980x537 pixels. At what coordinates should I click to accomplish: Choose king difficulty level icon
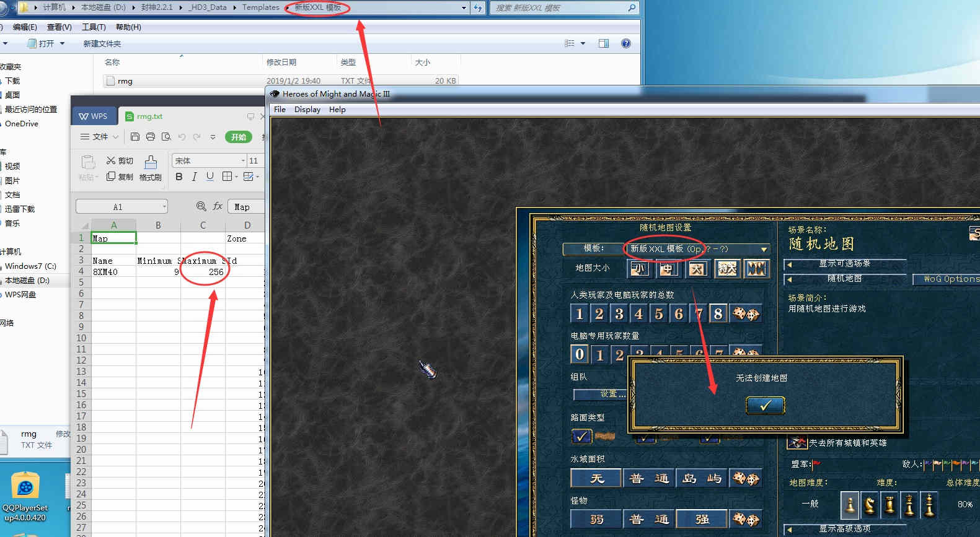tap(929, 505)
